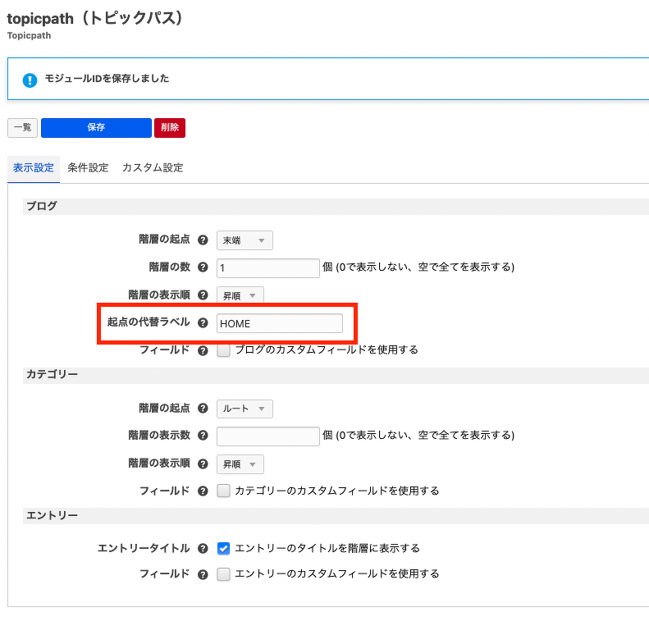This screenshot has height=644, width=649.
Task: Click help icon beside 階層の表示数
Action: coord(203,436)
